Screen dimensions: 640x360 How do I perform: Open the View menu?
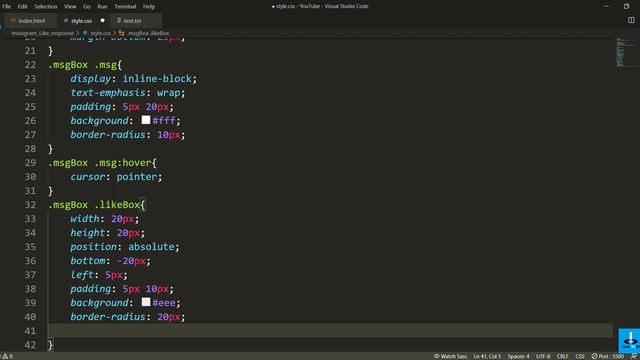[70, 7]
